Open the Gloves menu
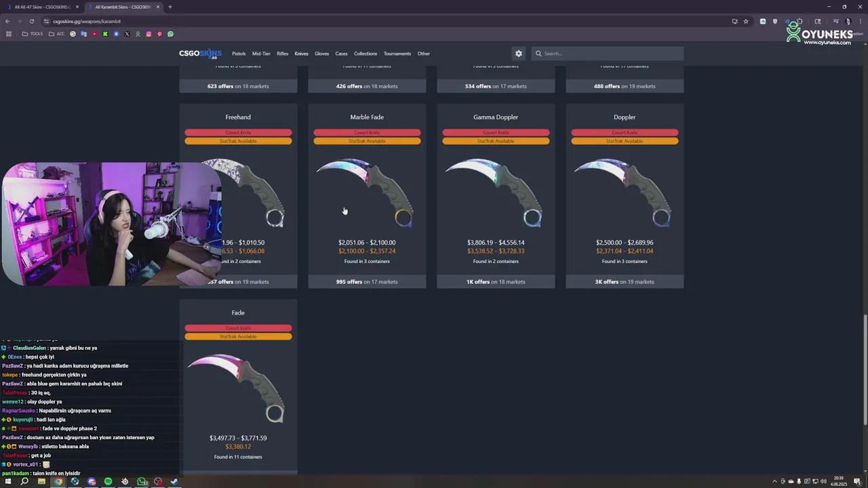868x488 pixels. click(321, 54)
